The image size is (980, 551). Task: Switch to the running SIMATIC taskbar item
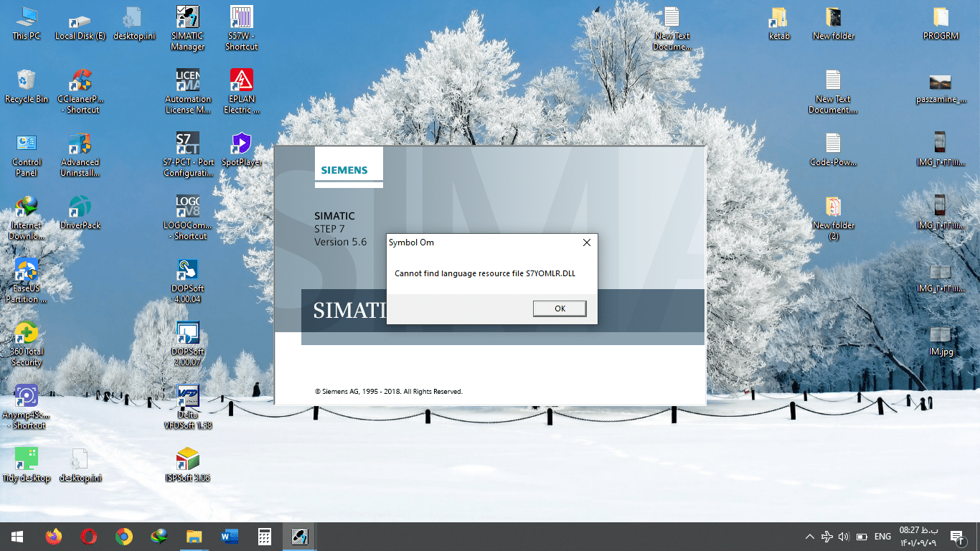coord(300,536)
